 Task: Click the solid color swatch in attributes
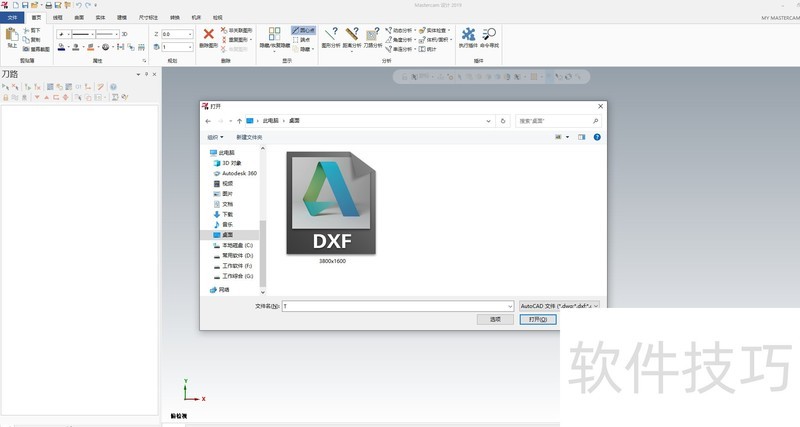click(90, 47)
